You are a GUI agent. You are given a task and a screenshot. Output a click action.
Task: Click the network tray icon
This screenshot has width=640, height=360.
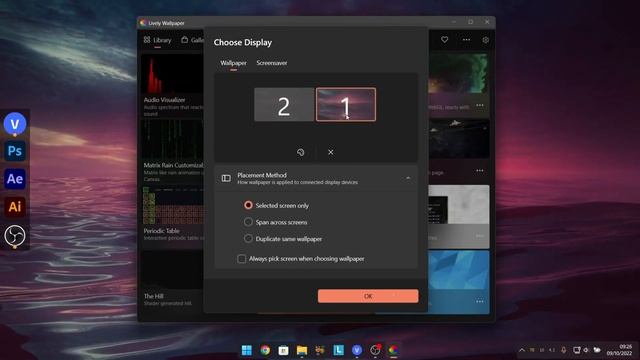tap(576, 350)
